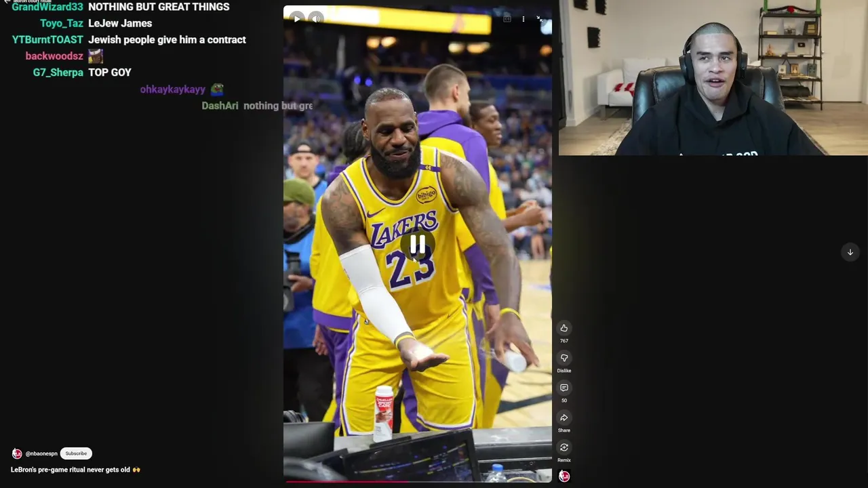Click the username YTBurntTOAST in chat
The height and width of the screenshot is (488, 868).
(47, 39)
